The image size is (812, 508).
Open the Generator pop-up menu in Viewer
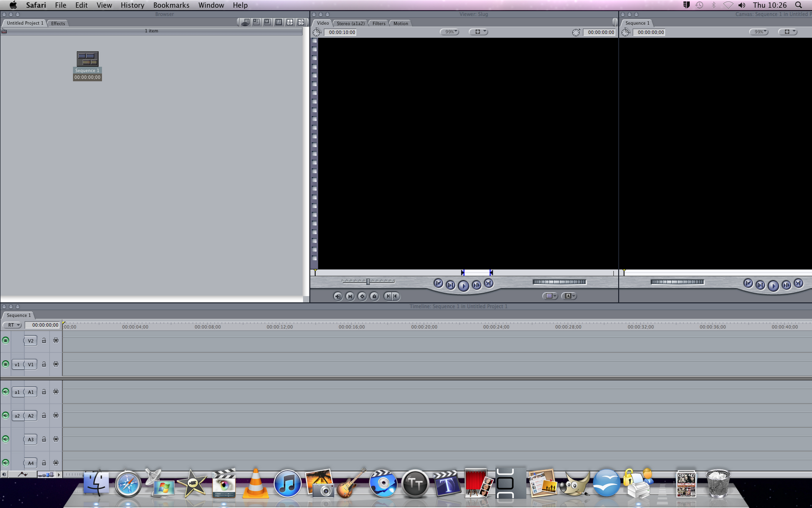tap(569, 296)
